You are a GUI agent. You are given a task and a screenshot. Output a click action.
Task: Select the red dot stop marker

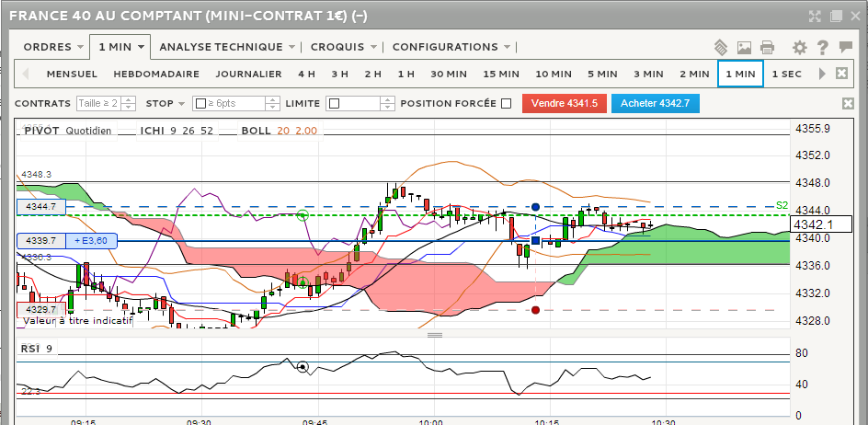point(535,310)
